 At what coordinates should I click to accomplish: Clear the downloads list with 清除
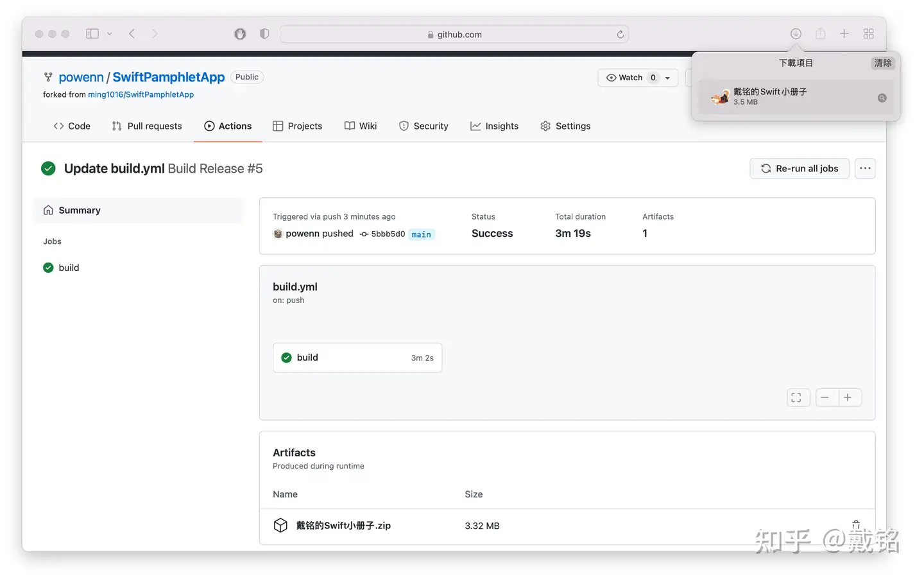click(x=883, y=63)
